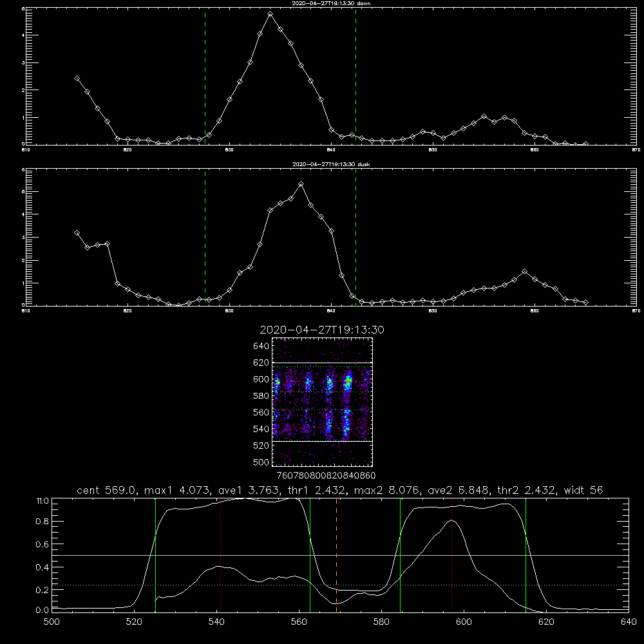The height and width of the screenshot is (644, 644).
Task: Click the green vertical line near 615 in the bottom plot
Action: [x=526, y=554]
